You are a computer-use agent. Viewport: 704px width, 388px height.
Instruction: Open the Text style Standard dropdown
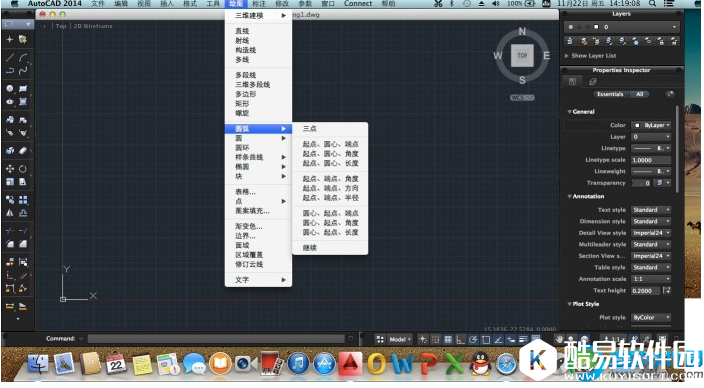point(651,210)
